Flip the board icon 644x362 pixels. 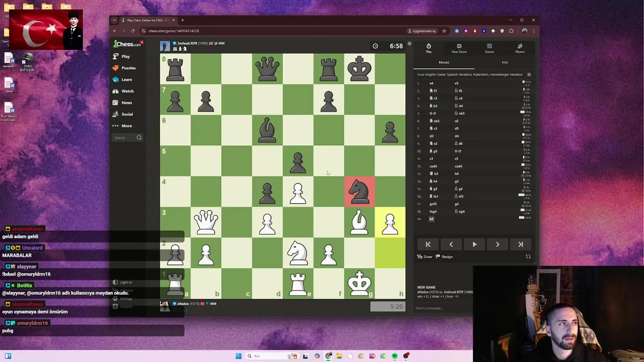528,257
